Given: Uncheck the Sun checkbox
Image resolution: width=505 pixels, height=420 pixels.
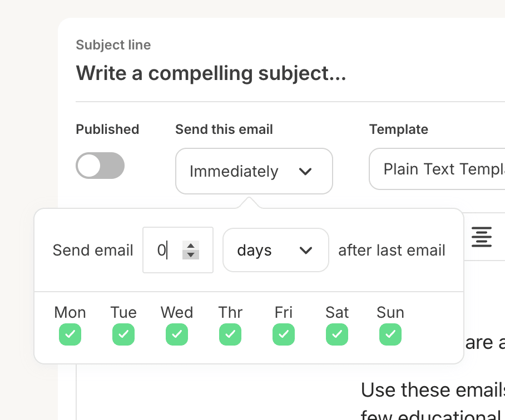Looking at the screenshot, I should tap(390, 334).
